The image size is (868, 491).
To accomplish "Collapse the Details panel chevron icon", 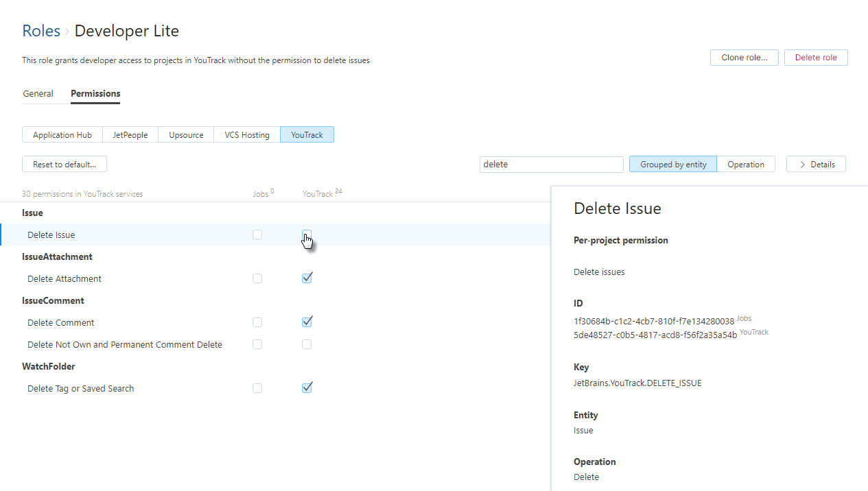I will coord(802,164).
